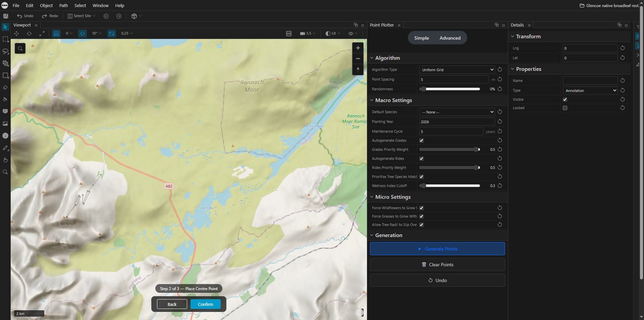Uncheck Autogenerate Glades
Screen dimensions: 644x320
pyautogui.click(x=421, y=140)
